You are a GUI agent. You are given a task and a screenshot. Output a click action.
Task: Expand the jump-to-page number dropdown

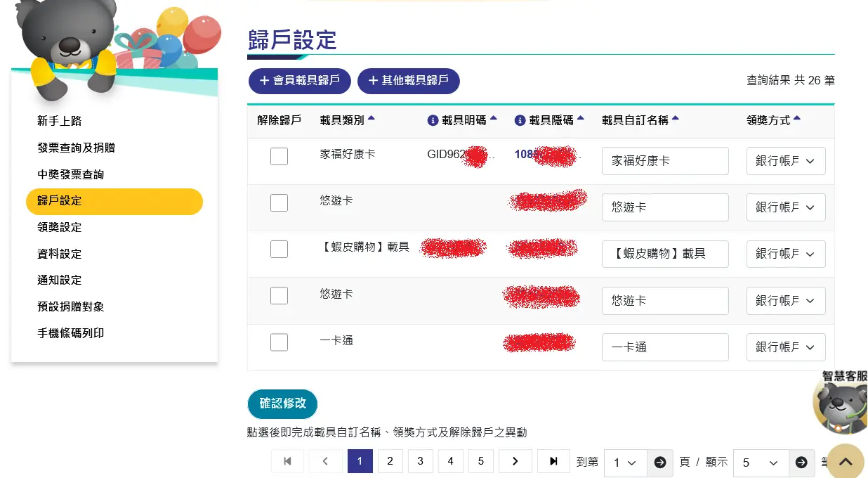pyautogui.click(x=625, y=463)
